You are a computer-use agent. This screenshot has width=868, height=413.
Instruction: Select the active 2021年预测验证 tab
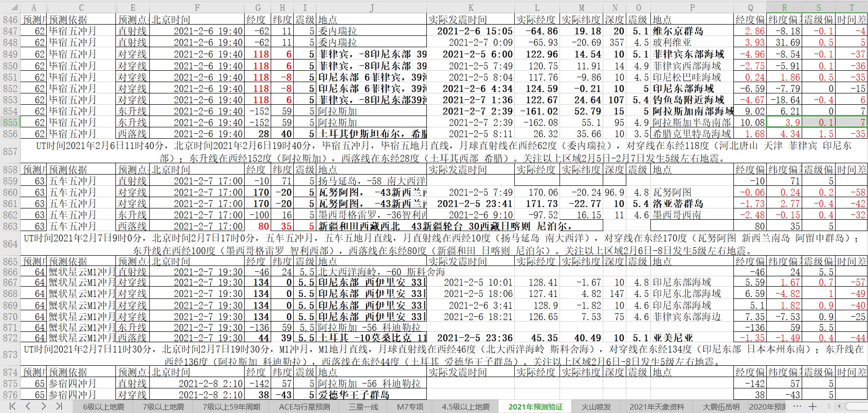[535, 407]
